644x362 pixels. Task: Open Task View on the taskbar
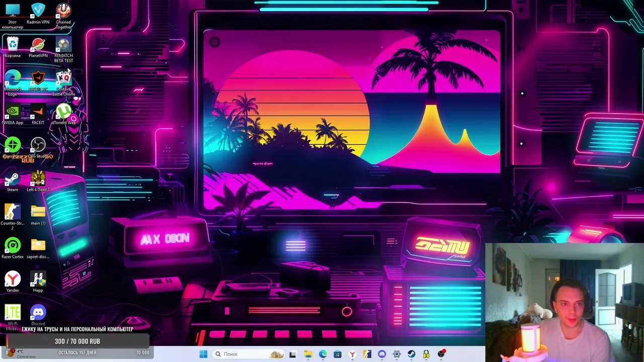coord(293,354)
